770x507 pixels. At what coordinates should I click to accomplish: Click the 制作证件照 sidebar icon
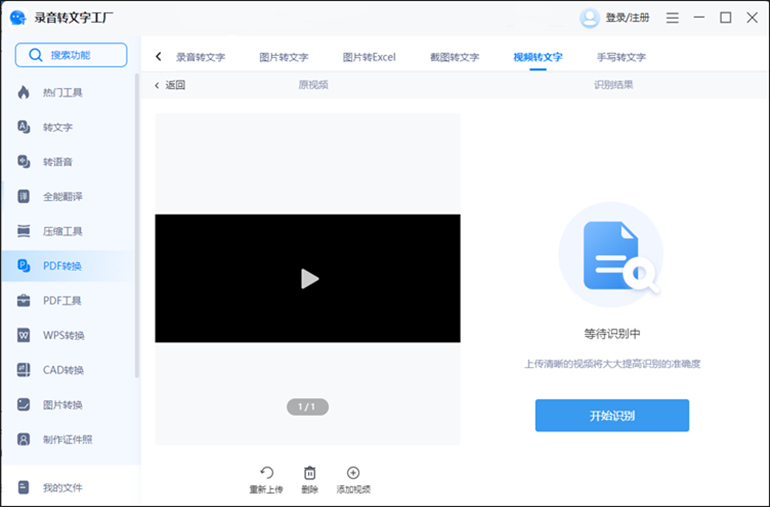(24, 439)
